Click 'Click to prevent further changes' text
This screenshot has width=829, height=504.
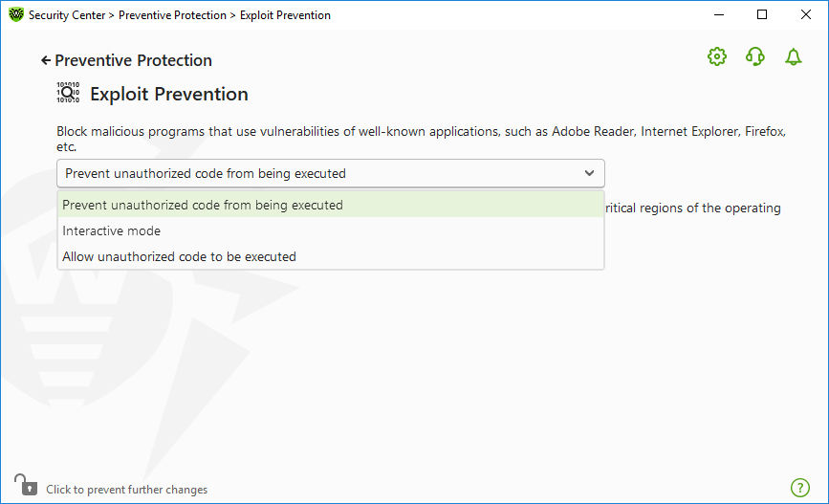coord(127,490)
